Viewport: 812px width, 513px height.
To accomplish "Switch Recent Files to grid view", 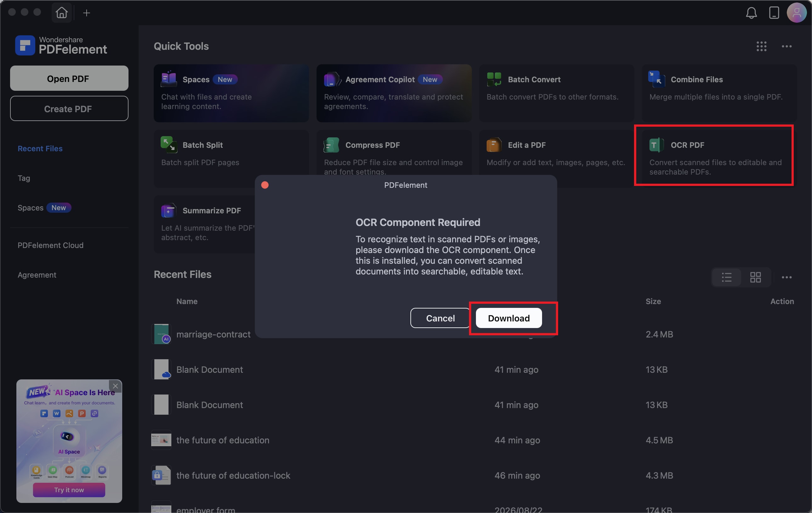I will point(755,277).
